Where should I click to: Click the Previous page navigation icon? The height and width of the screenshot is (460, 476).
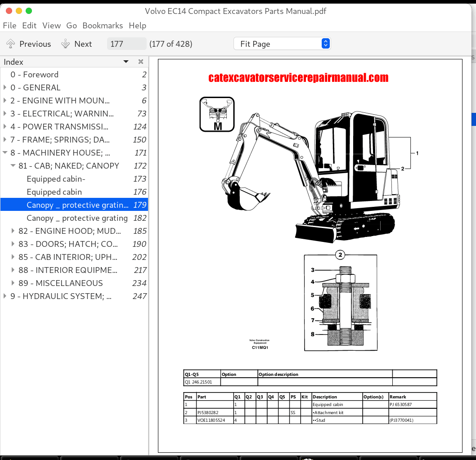pyautogui.click(x=10, y=43)
